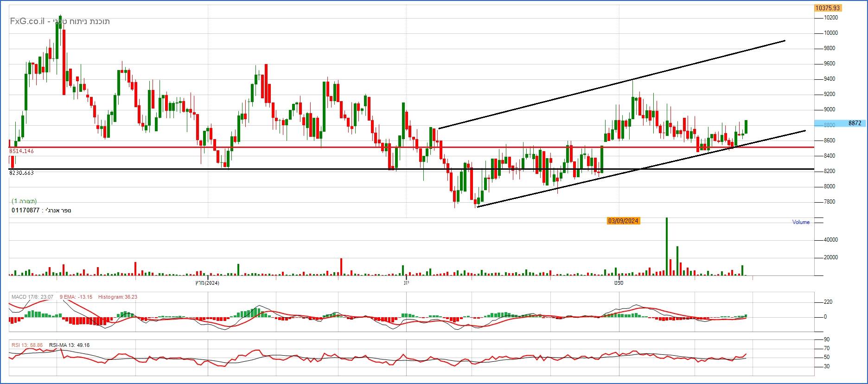
Task: Click the 70 value on RSI axis
Action: 827,349
